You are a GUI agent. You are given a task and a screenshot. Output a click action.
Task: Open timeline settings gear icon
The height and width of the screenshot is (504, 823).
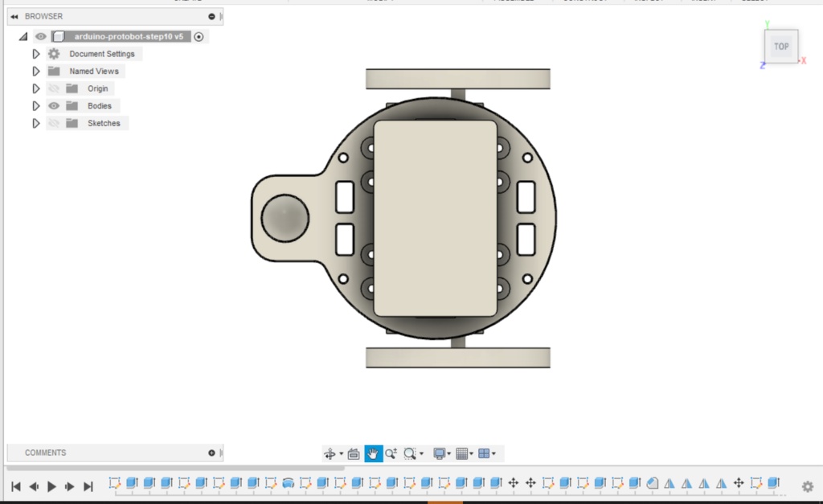(808, 486)
